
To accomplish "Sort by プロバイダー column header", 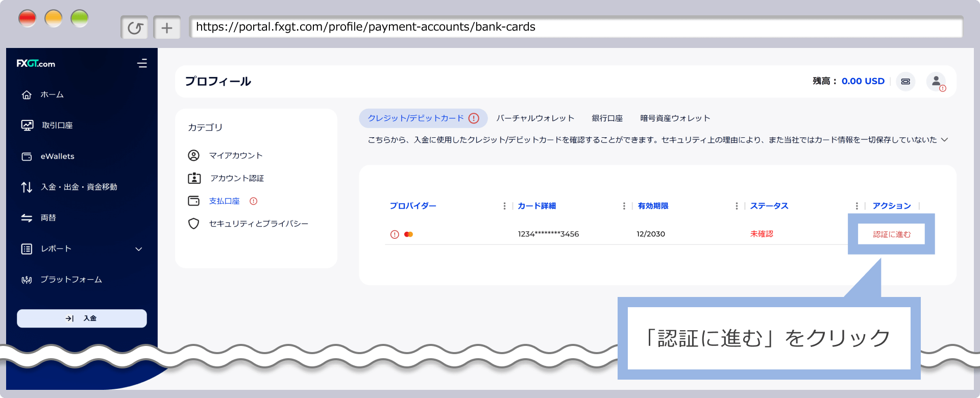I will pos(413,206).
